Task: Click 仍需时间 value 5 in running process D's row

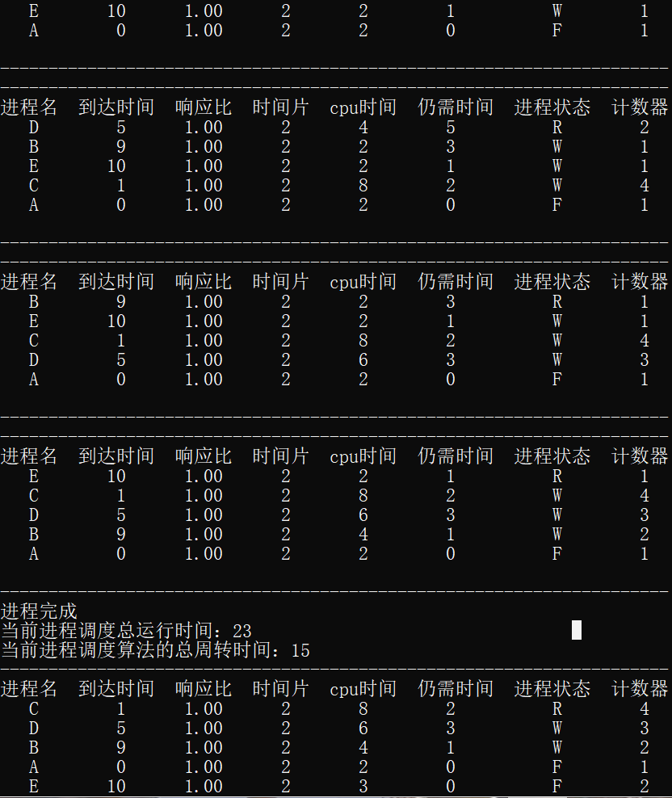Action: [x=451, y=128]
